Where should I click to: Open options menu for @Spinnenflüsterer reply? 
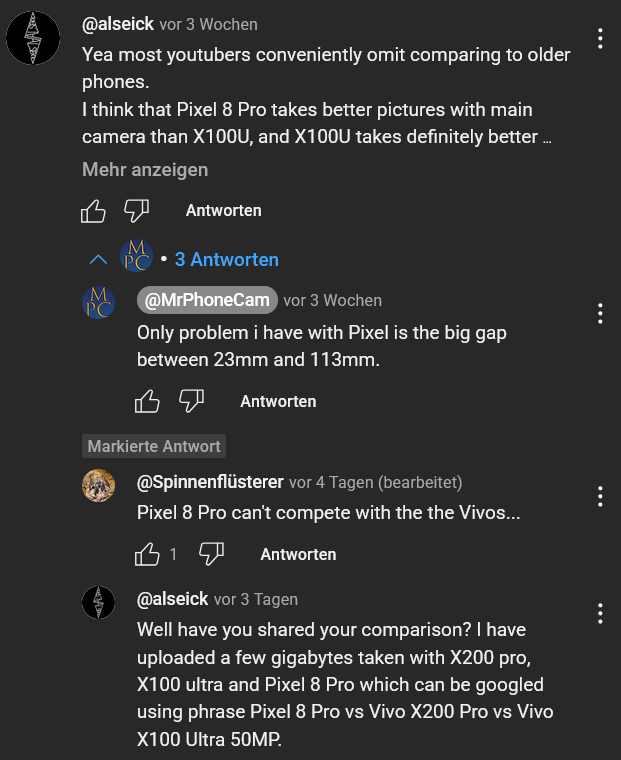[600, 496]
